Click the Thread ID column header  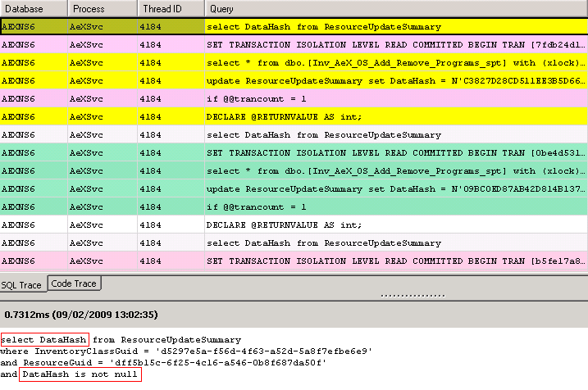click(x=170, y=9)
